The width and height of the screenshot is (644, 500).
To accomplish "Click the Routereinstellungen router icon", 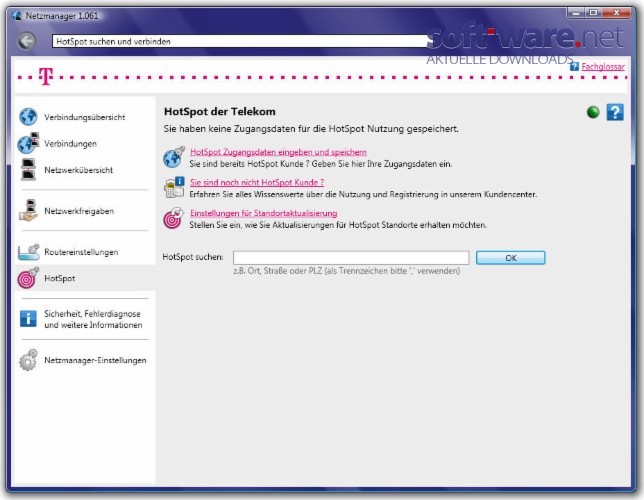I will tap(28, 252).
